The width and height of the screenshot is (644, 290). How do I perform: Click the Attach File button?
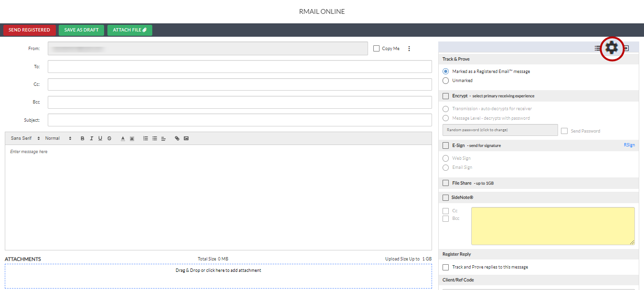pos(130,30)
